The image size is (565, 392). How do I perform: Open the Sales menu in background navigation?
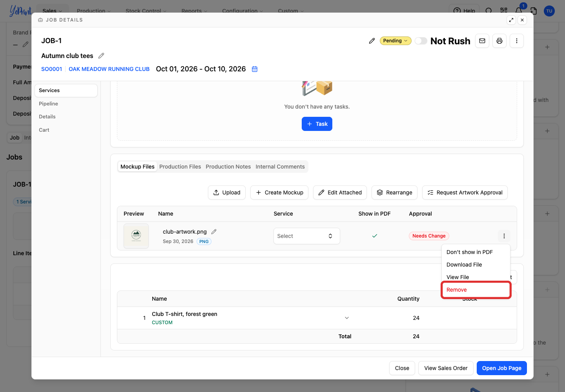pyautogui.click(x=52, y=11)
